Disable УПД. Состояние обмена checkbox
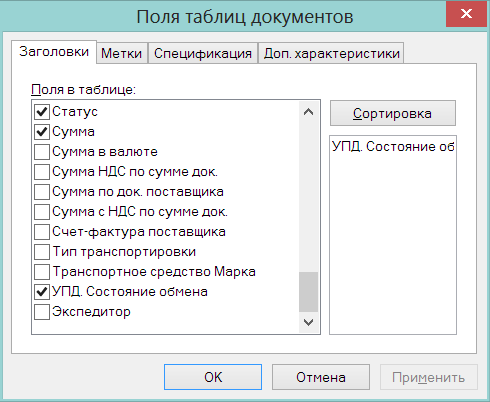Image resolution: width=490 pixels, height=402 pixels. point(42,292)
